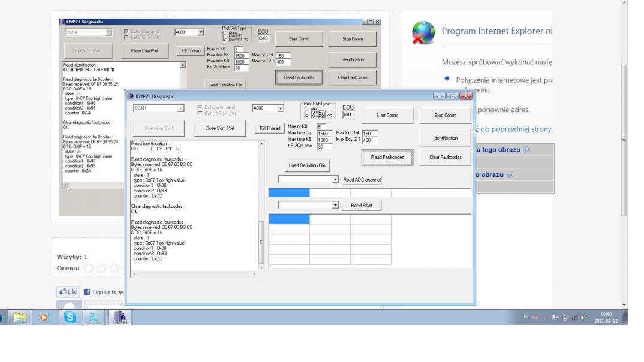Open the COM4 dropdown in background window

pyautogui.click(x=109, y=32)
